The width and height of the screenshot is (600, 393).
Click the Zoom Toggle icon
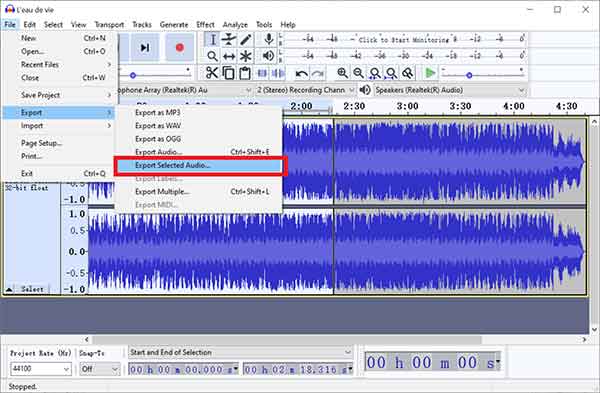click(x=408, y=73)
